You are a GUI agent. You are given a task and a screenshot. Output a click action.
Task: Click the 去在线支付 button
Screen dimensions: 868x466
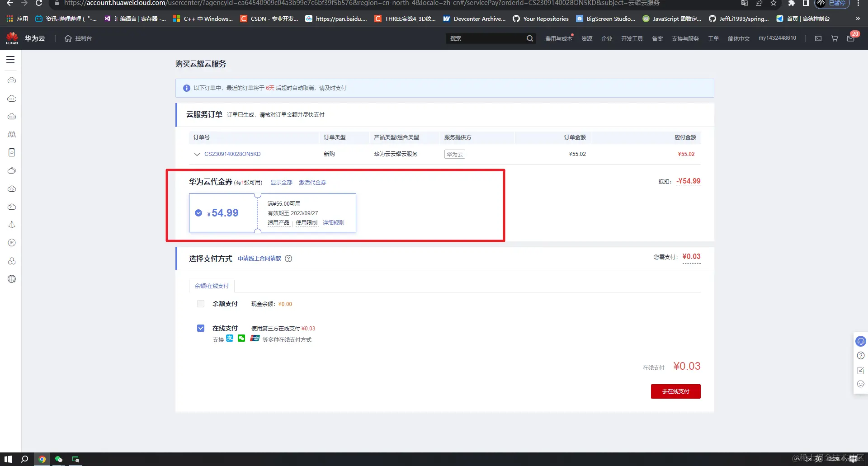pyautogui.click(x=675, y=391)
